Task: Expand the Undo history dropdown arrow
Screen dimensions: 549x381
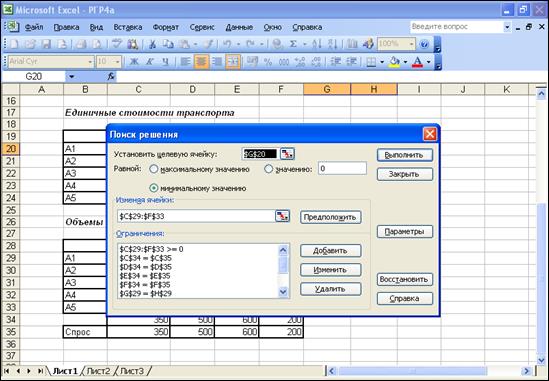Action: (x=238, y=44)
